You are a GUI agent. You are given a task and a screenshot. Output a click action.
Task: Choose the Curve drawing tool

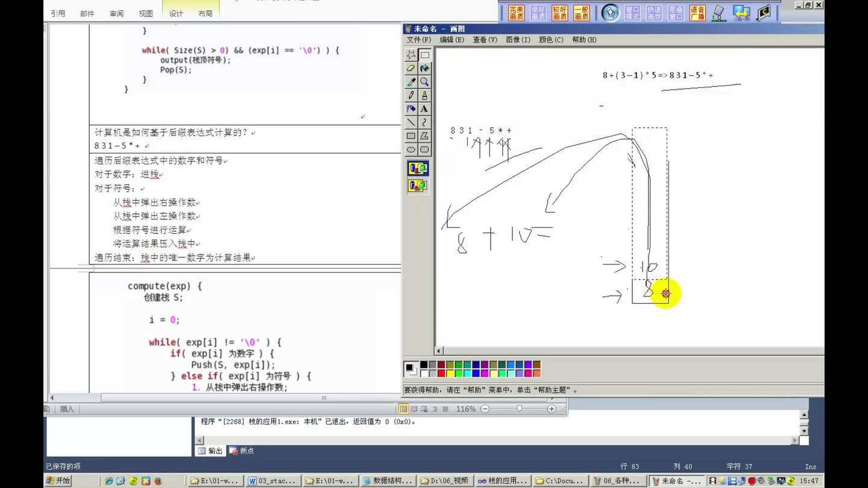424,122
